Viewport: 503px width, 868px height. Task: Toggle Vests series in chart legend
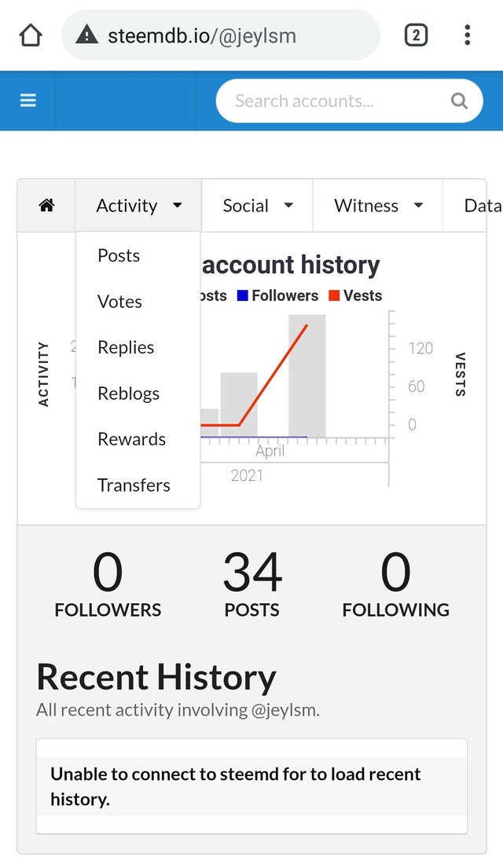tap(355, 295)
